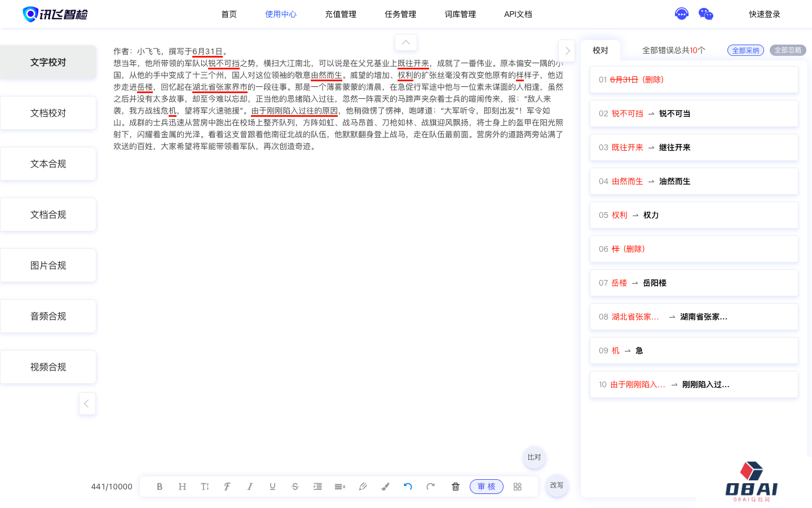Open the grid apps icon beside 审核

click(518, 487)
